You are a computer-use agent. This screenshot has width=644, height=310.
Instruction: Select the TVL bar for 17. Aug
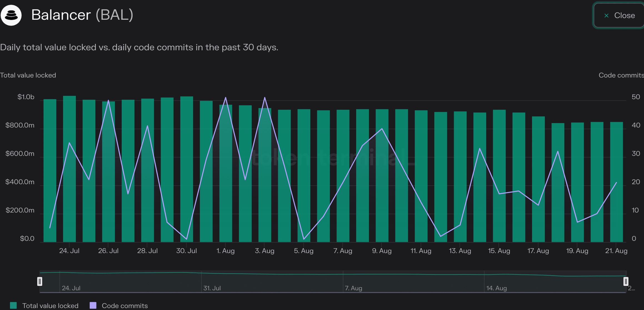point(538,179)
